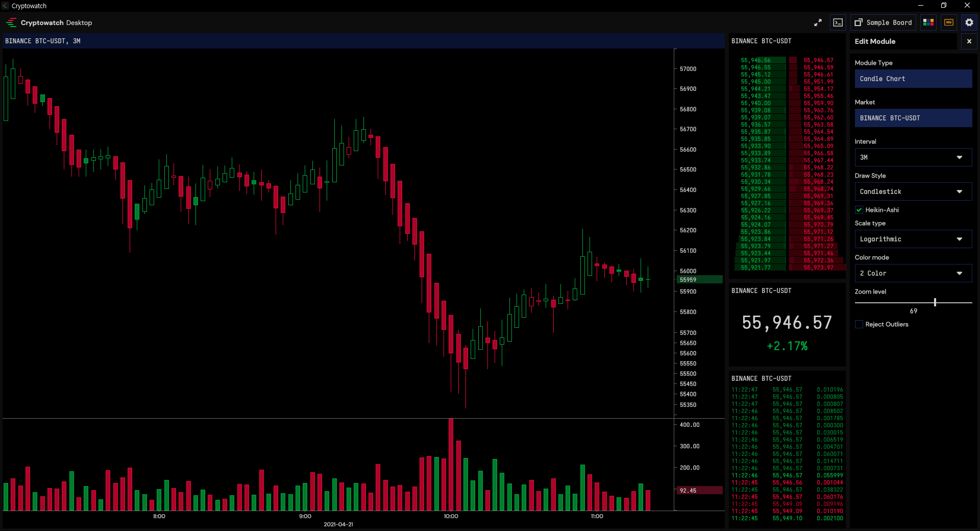Image resolution: width=980 pixels, height=531 pixels.
Task: Select the BINANCE BTC-USDT market field
Action: coord(913,118)
